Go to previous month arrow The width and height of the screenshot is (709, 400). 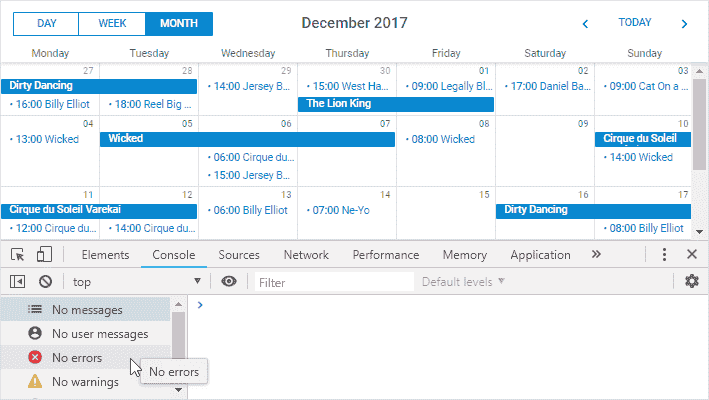point(585,24)
